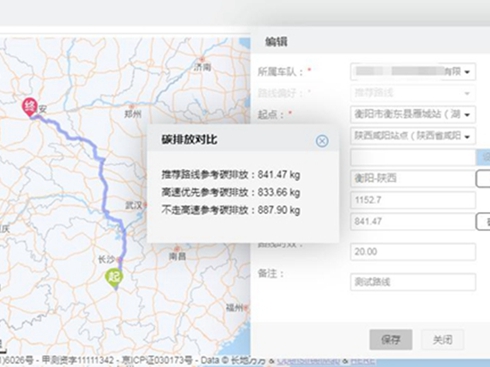
Task: Click the purple route line on map
Action: (104, 187)
